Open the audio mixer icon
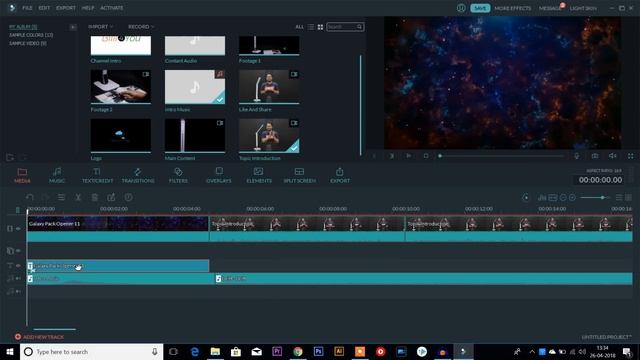The height and width of the screenshot is (360, 640). 542,198
